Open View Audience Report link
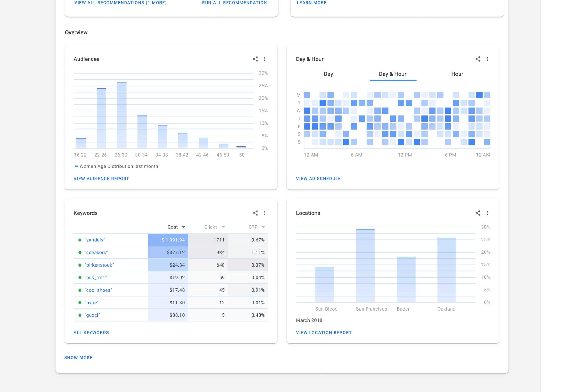 coord(101,179)
